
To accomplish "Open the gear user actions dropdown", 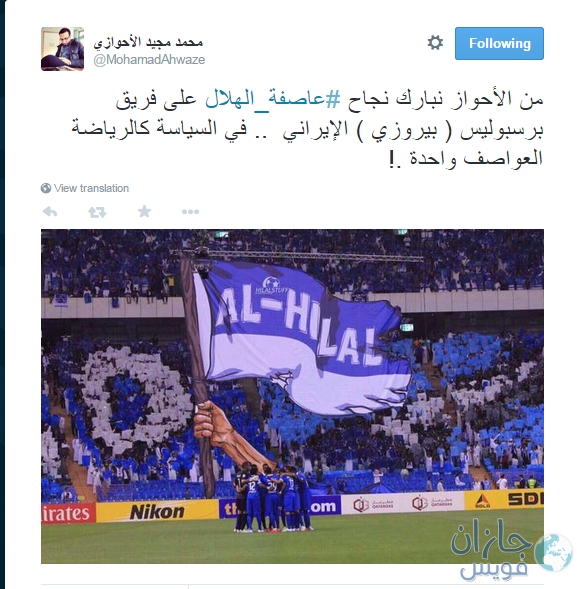I will coord(435,43).
